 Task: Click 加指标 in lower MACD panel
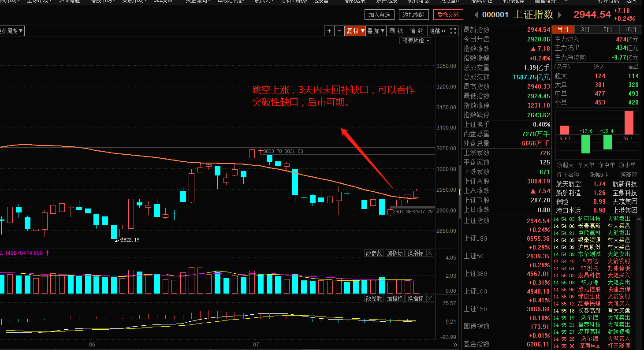tap(395, 298)
